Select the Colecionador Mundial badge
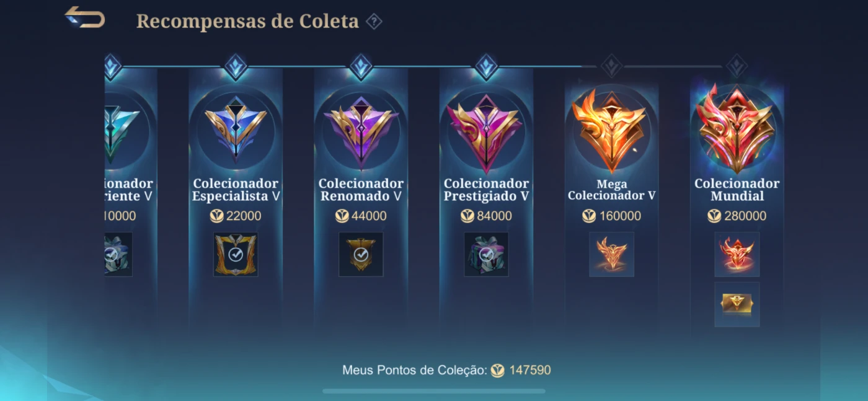 point(737,129)
